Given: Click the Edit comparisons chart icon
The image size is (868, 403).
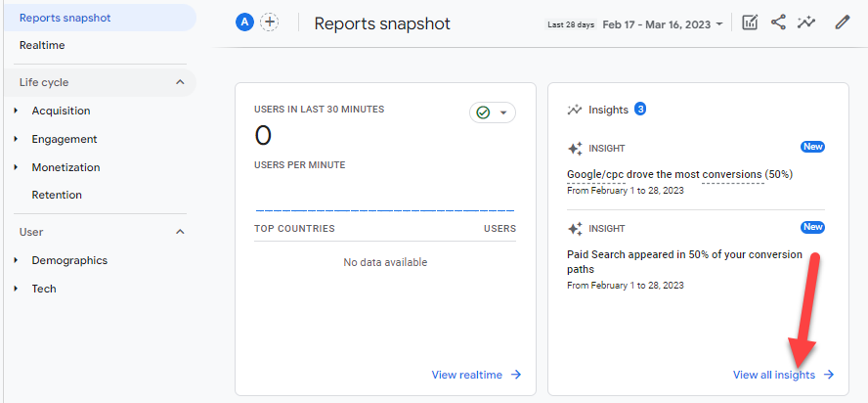Looking at the screenshot, I should pyautogui.click(x=750, y=22).
